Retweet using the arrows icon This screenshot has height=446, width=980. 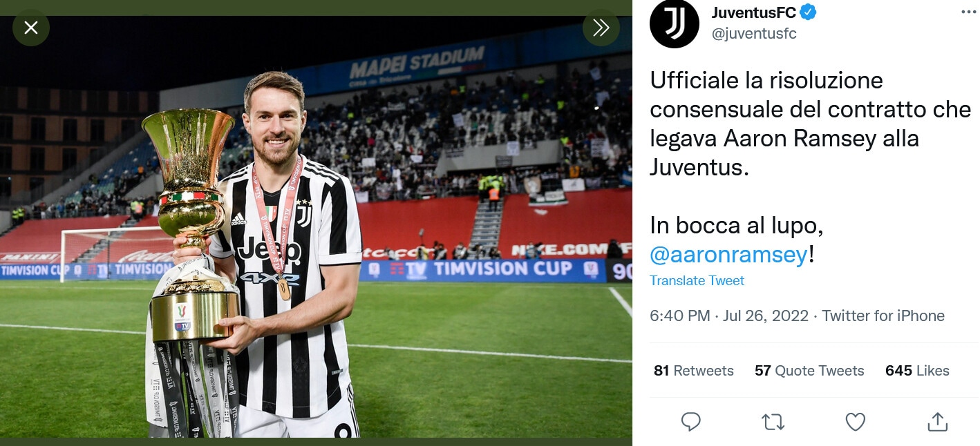[773, 421]
